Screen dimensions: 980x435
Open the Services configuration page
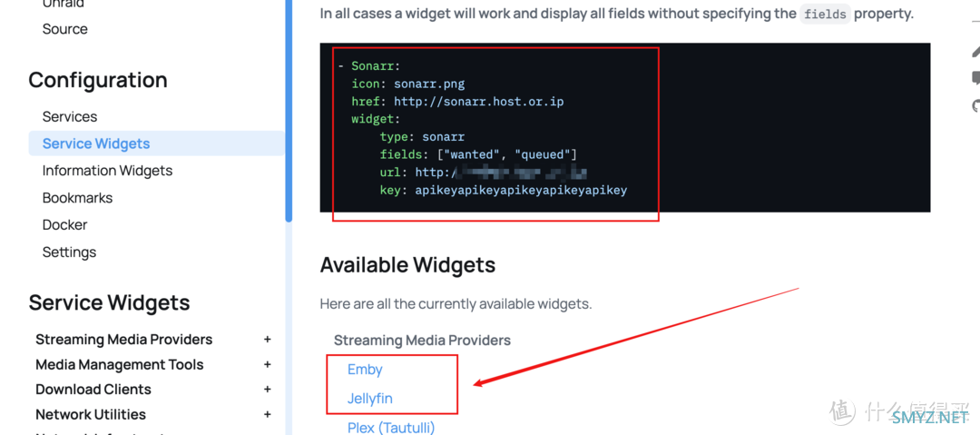pos(69,116)
